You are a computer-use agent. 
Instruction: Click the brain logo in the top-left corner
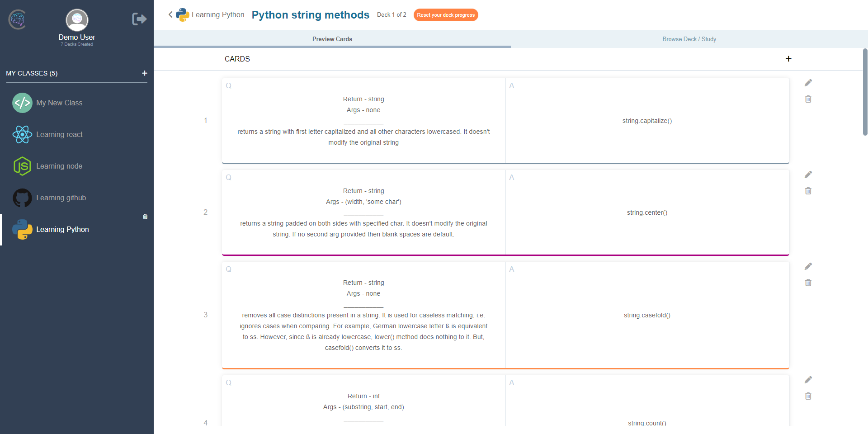tap(17, 19)
